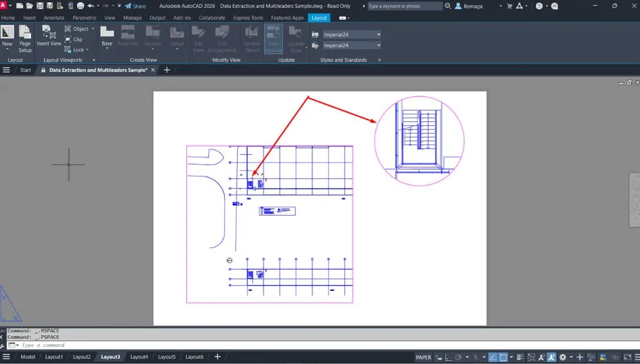Open the Parametric ribbon tab

pos(84,18)
